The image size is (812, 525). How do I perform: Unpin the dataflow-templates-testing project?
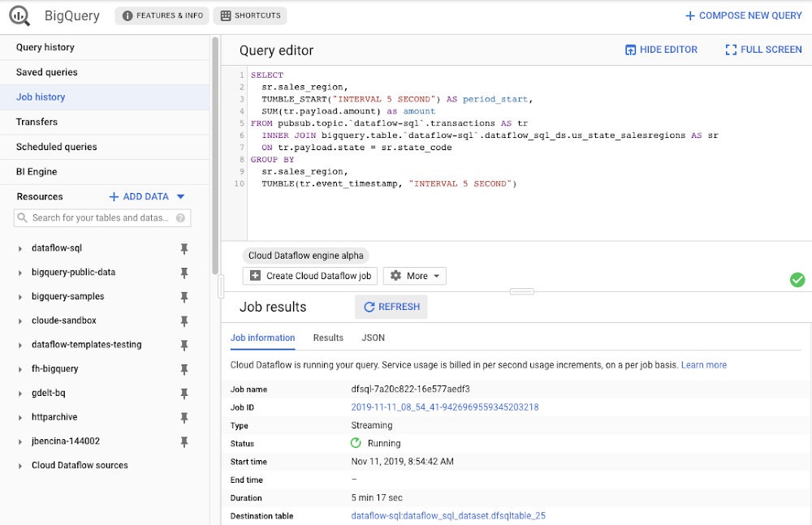[184, 346]
